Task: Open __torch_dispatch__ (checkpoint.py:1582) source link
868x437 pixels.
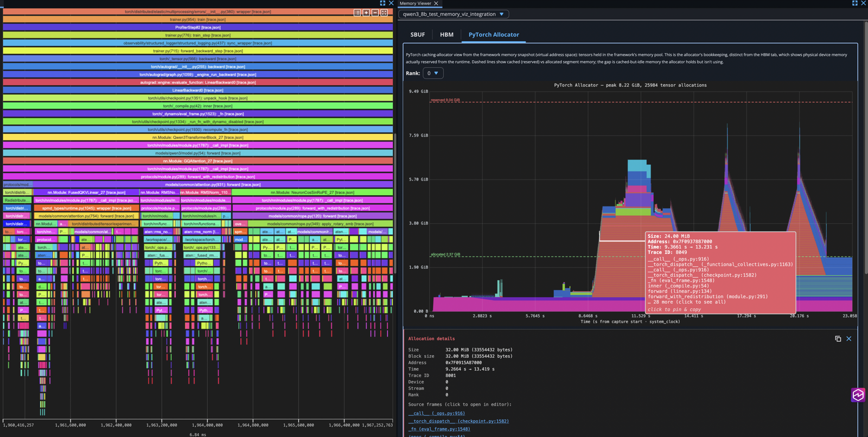Action: click(x=458, y=421)
